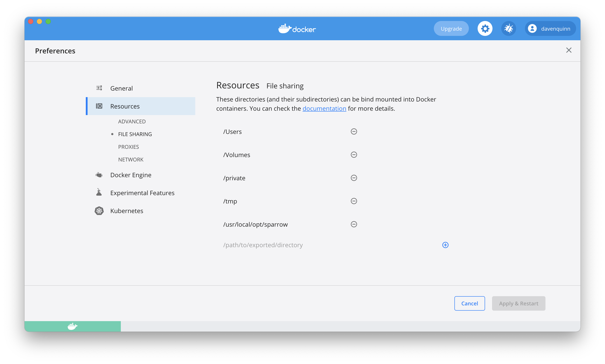Remove the /Users shared directory
The width and height of the screenshot is (605, 364).
pos(354,131)
